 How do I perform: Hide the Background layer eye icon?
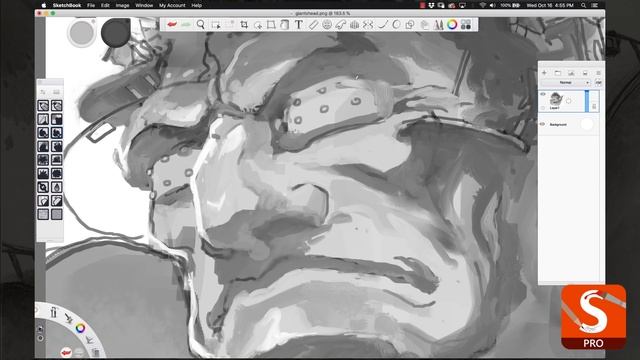[542, 124]
